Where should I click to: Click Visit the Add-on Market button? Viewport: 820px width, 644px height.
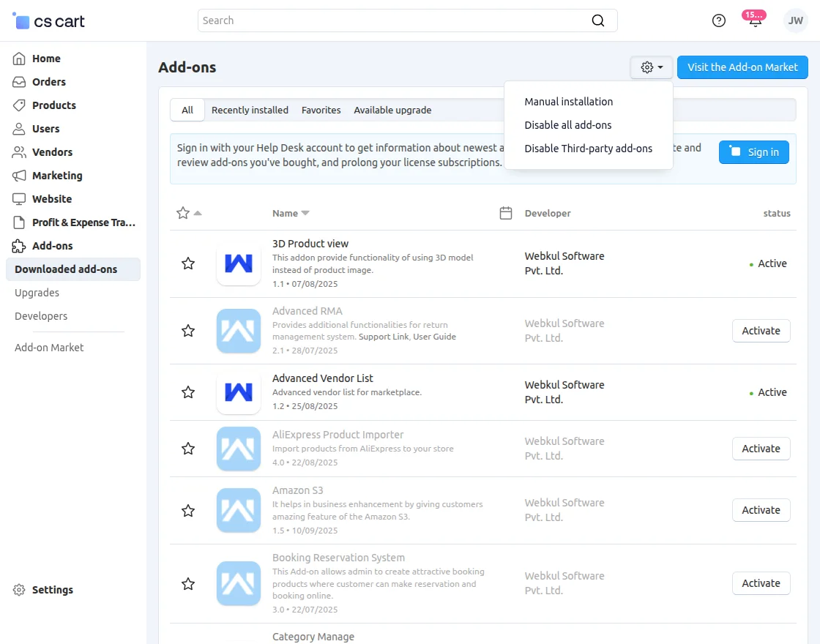[742, 67]
